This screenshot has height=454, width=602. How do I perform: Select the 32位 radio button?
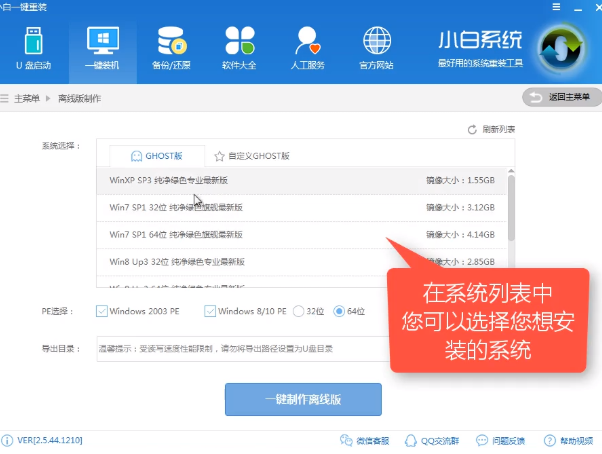(x=299, y=311)
